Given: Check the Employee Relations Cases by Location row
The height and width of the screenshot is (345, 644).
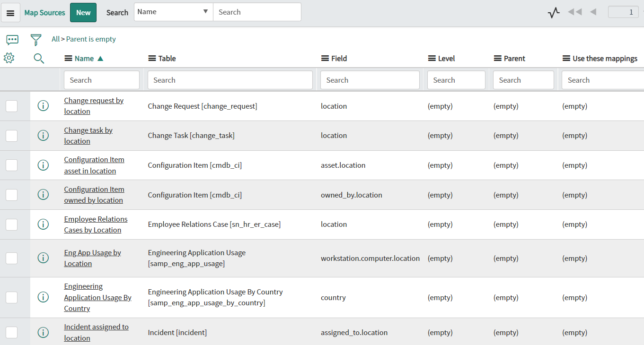Looking at the screenshot, I should point(11,224).
